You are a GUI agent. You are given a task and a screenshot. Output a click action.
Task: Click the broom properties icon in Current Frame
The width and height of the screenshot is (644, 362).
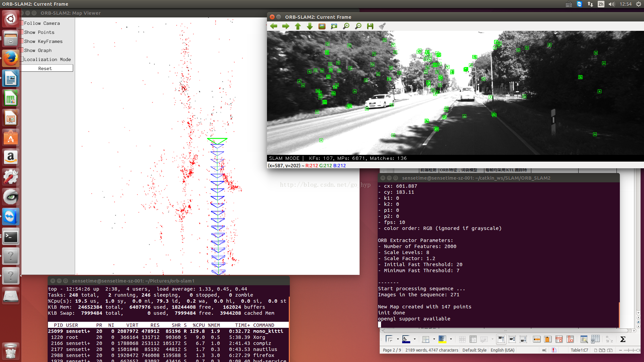pos(382,26)
